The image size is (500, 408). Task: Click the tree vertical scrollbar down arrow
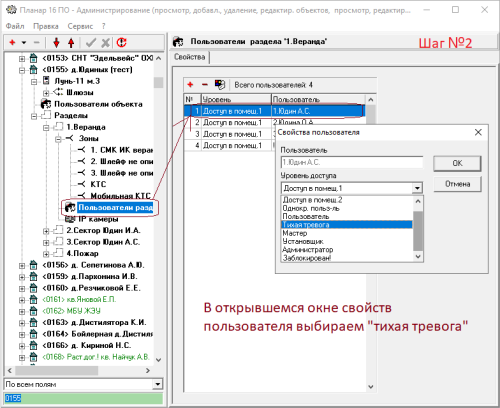(159, 360)
